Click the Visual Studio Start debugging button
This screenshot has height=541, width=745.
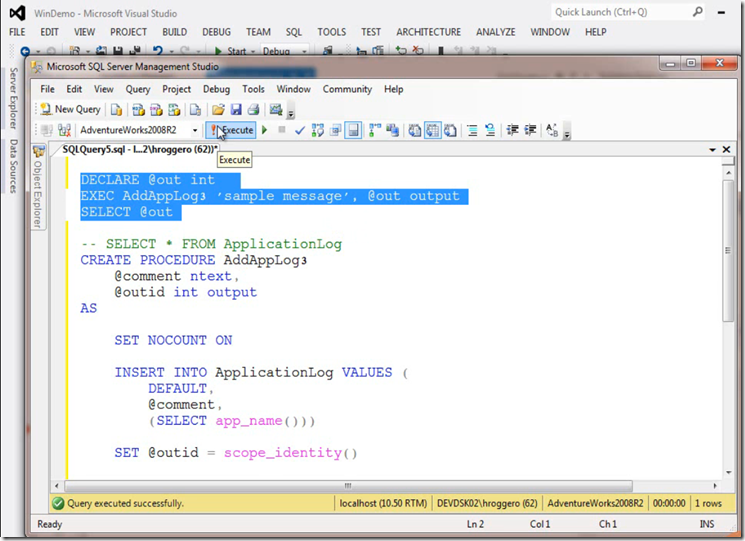tap(231, 51)
